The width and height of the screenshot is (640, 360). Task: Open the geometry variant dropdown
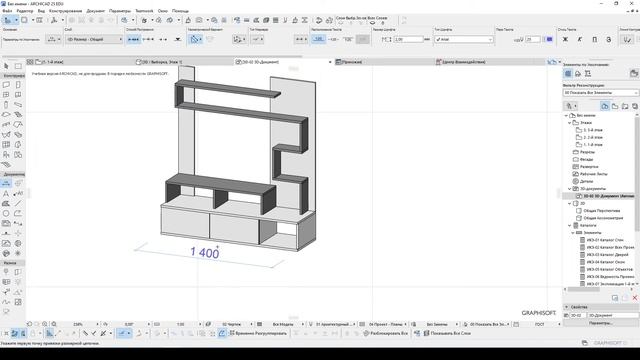click(196, 40)
